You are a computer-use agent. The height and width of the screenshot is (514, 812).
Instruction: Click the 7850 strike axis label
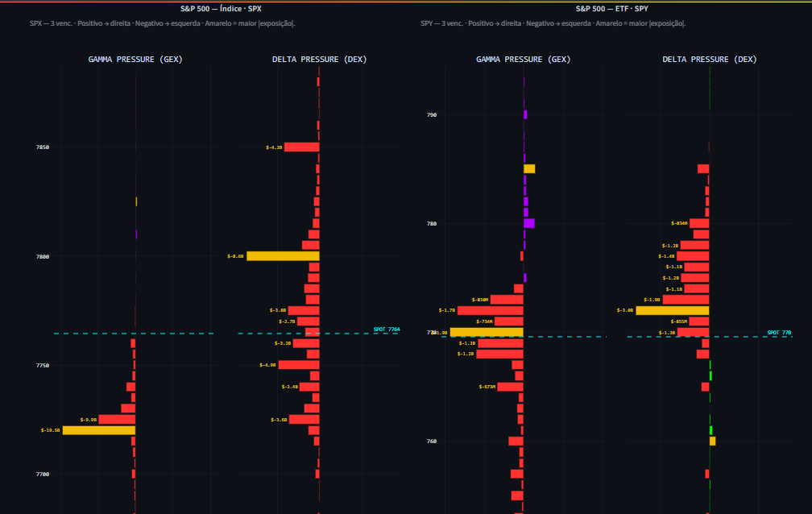pos(43,147)
